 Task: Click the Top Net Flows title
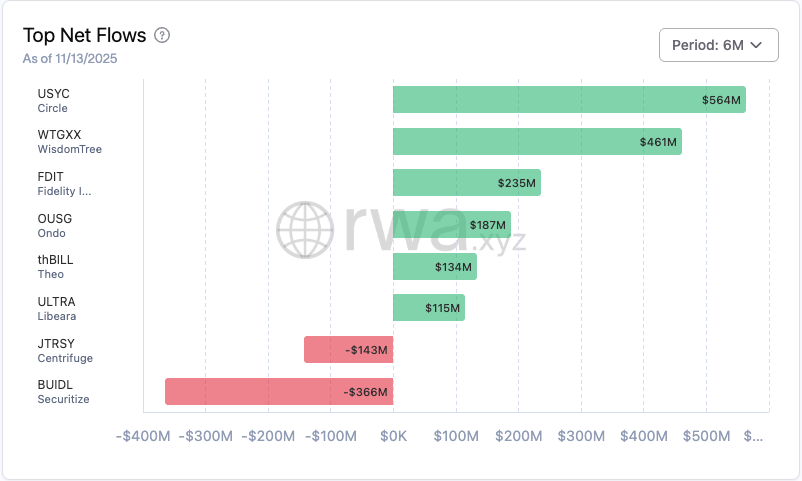click(x=84, y=35)
